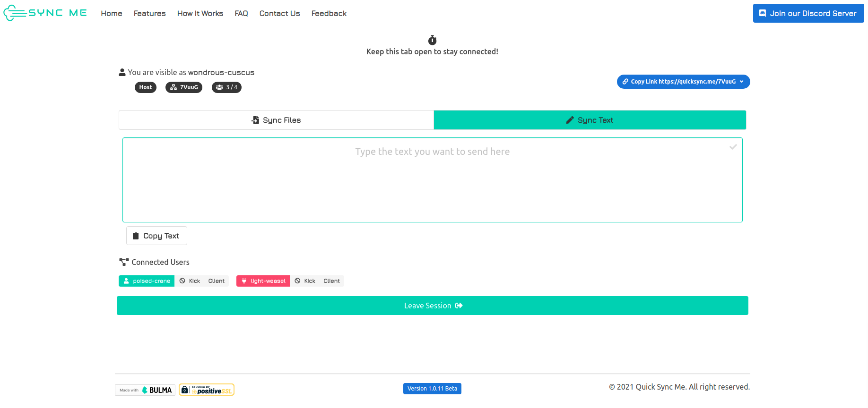The image size is (868, 408).
Task: Click the network icon in the 7VuuG tag
Action: [174, 87]
